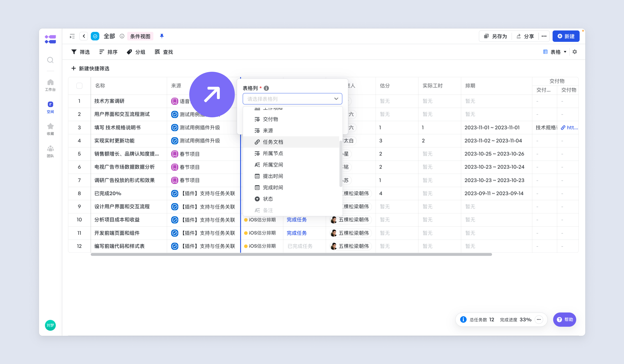Select 备注 in column dropdown list
The width and height of the screenshot is (624, 364).
pos(291,210)
